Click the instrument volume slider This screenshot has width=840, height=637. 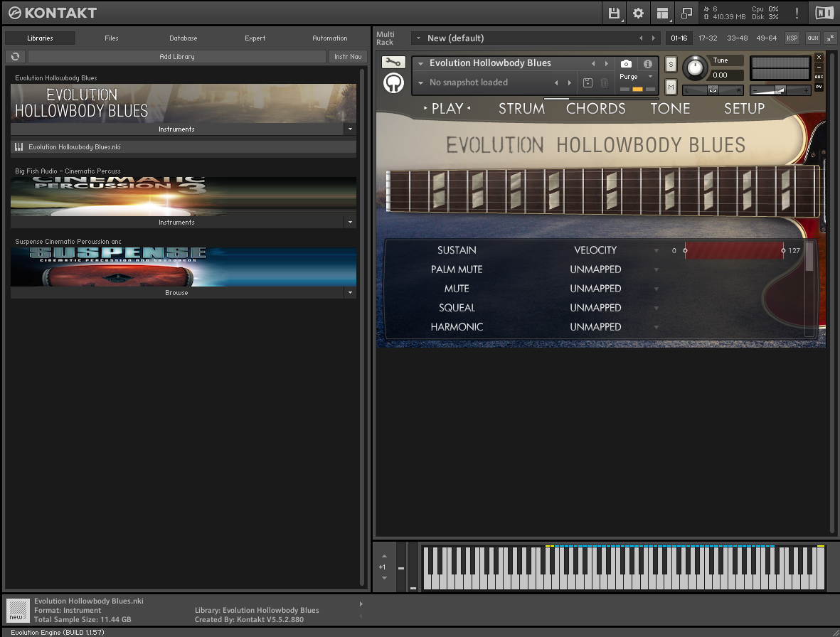[780, 90]
